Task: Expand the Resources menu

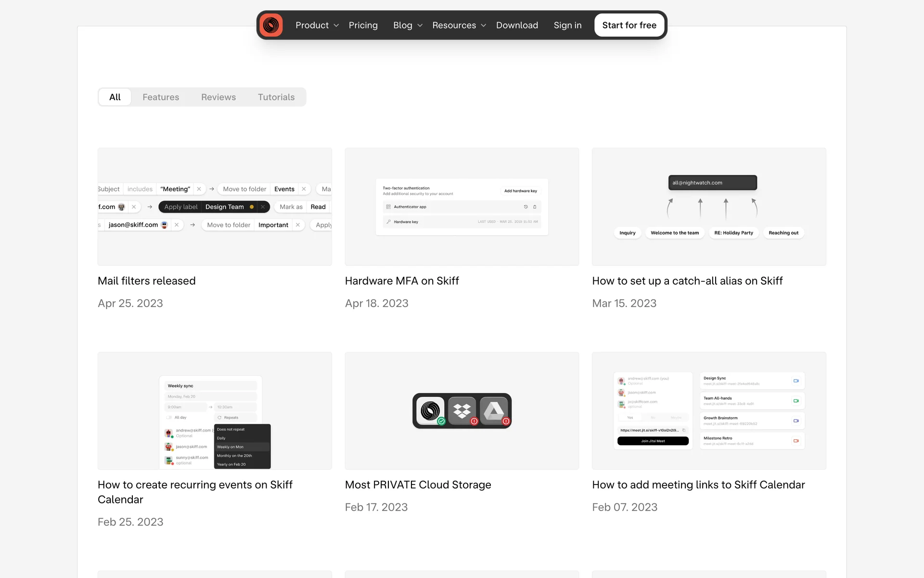Action: pos(459,25)
